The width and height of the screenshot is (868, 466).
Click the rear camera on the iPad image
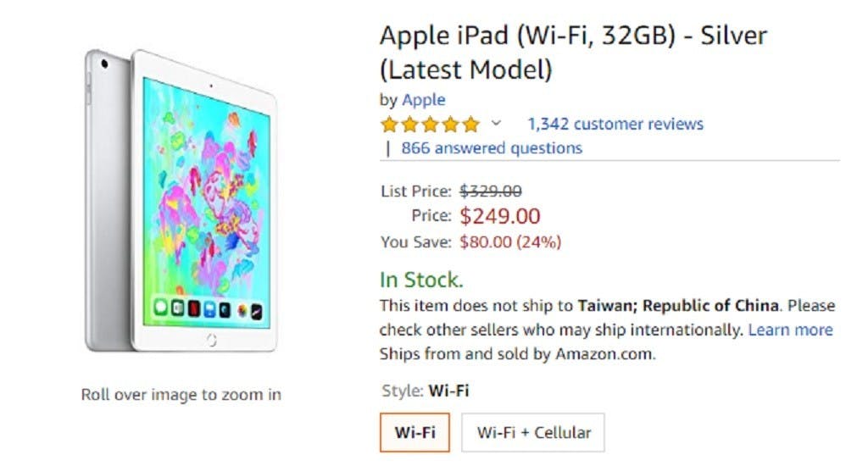pyautogui.click(x=105, y=64)
